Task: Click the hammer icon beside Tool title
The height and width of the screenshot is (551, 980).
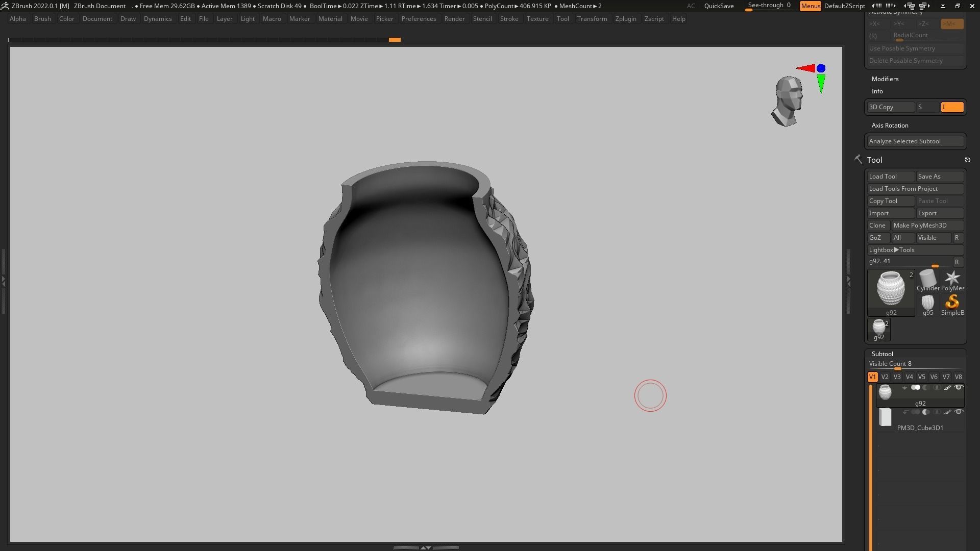Action: 858,160
